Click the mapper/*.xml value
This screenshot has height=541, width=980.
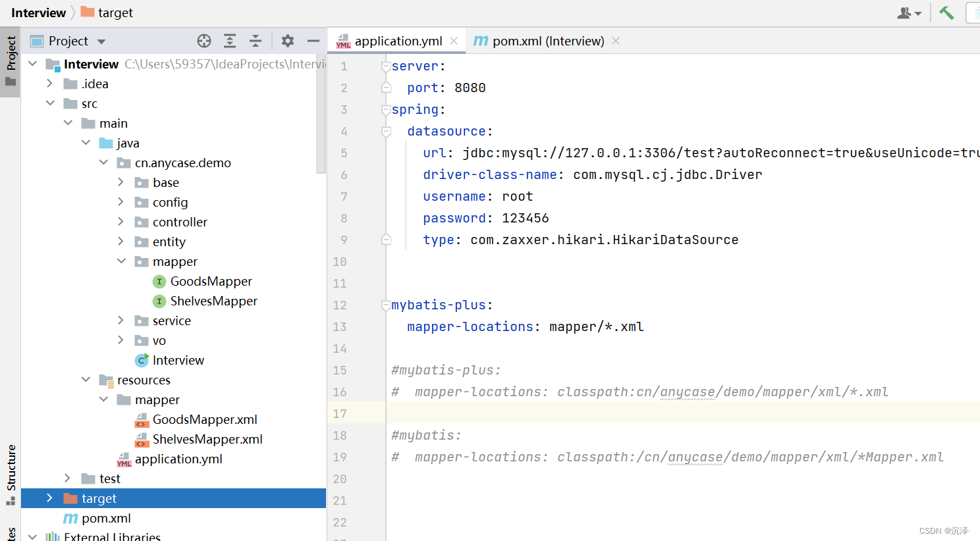pyautogui.click(x=597, y=326)
